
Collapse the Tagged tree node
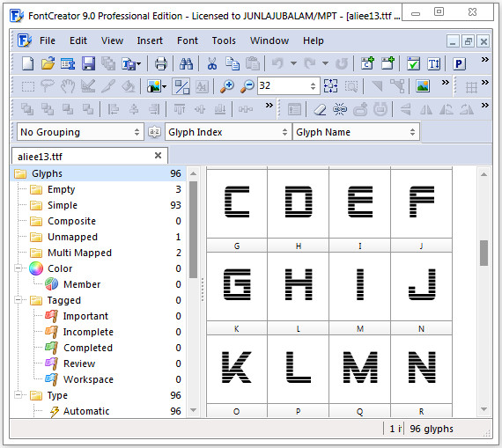click(18, 300)
